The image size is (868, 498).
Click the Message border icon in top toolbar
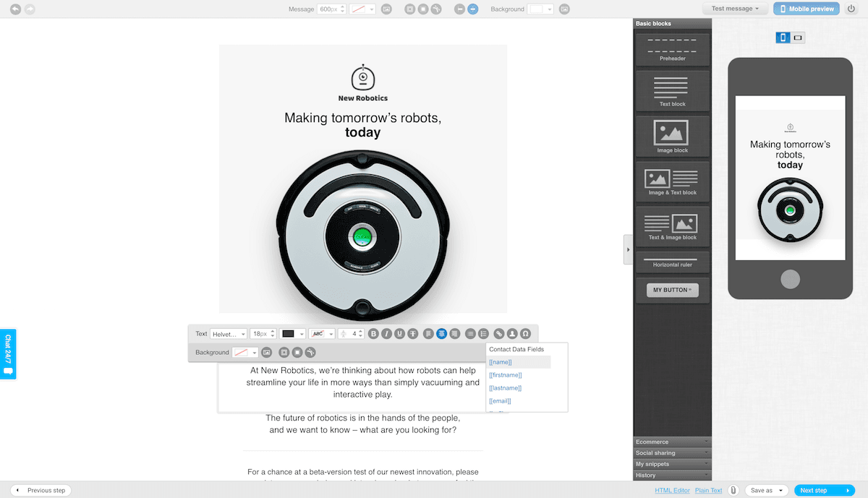point(423,9)
